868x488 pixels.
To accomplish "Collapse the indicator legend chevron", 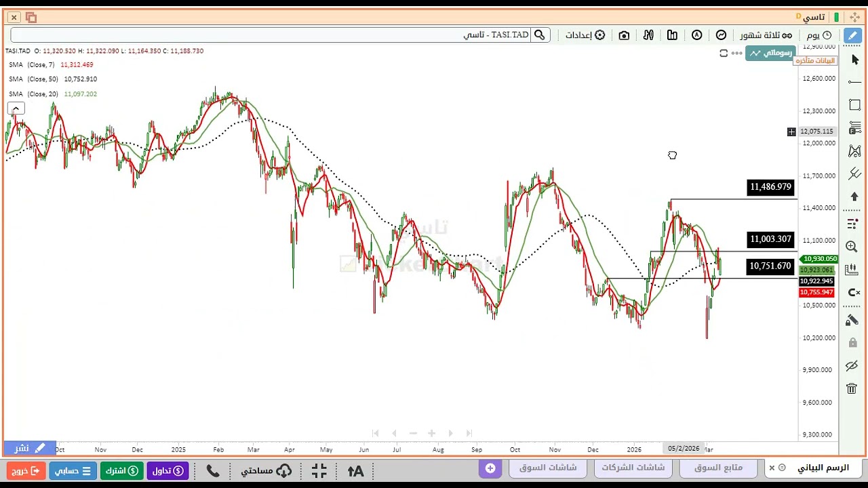I will (x=16, y=108).
